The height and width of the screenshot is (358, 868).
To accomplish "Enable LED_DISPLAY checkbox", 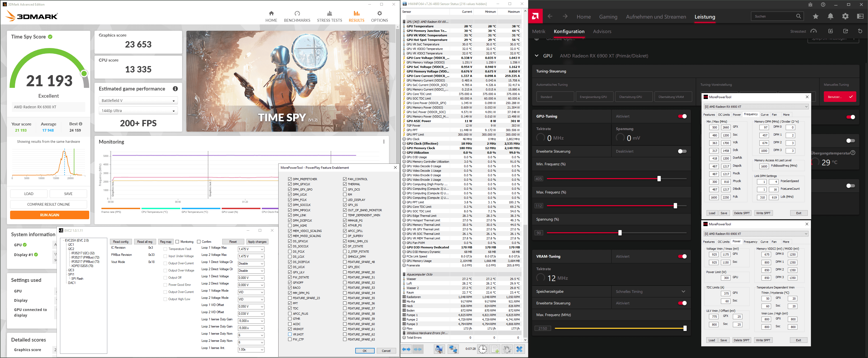I will (x=345, y=200).
